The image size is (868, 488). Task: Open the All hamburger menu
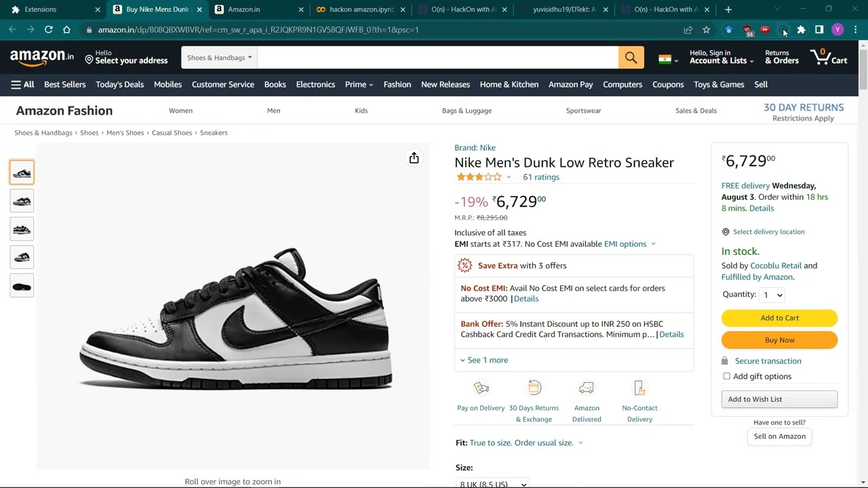pyautogui.click(x=22, y=85)
